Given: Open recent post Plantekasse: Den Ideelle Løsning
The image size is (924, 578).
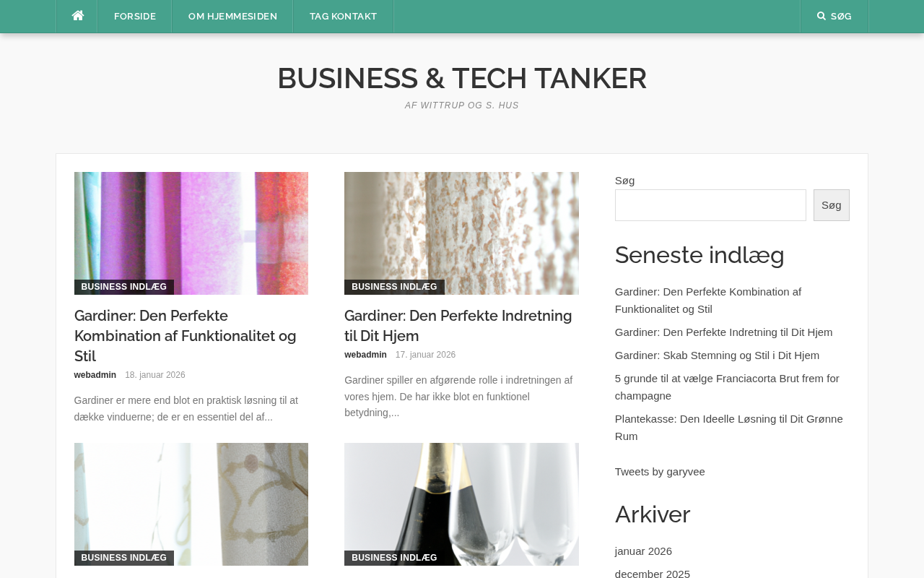Looking at the screenshot, I should (729, 428).
